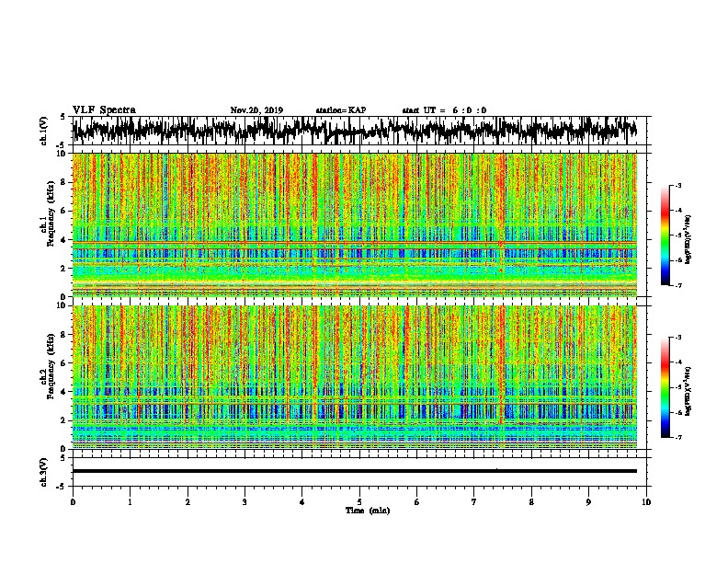The width and height of the screenshot is (728, 563).
Task: Click the "2" kHz tick of ch.1 frequency axis
Action: point(63,268)
